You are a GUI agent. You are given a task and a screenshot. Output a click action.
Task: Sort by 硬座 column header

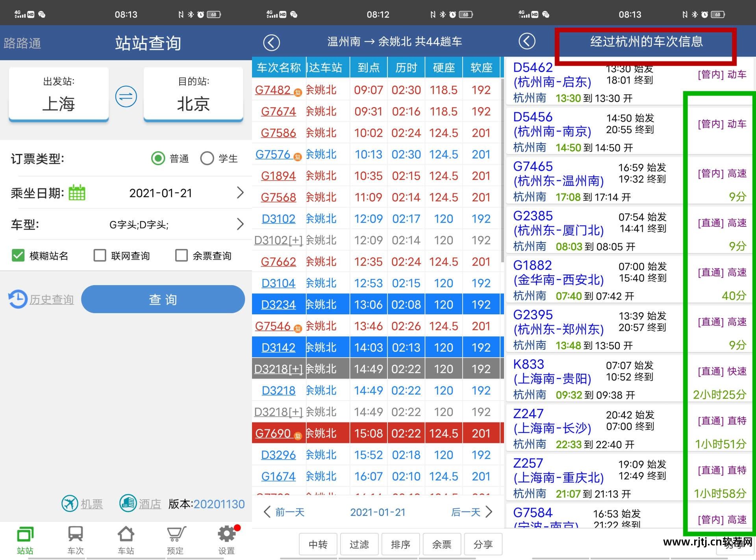coord(444,67)
